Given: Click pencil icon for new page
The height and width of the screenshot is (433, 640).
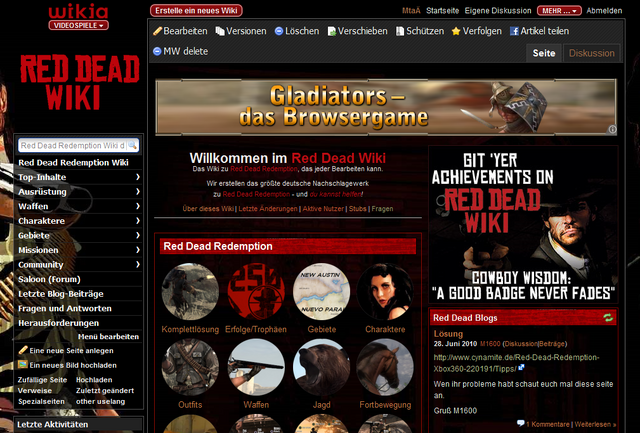Looking at the screenshot, I should [x=23, y=350].
